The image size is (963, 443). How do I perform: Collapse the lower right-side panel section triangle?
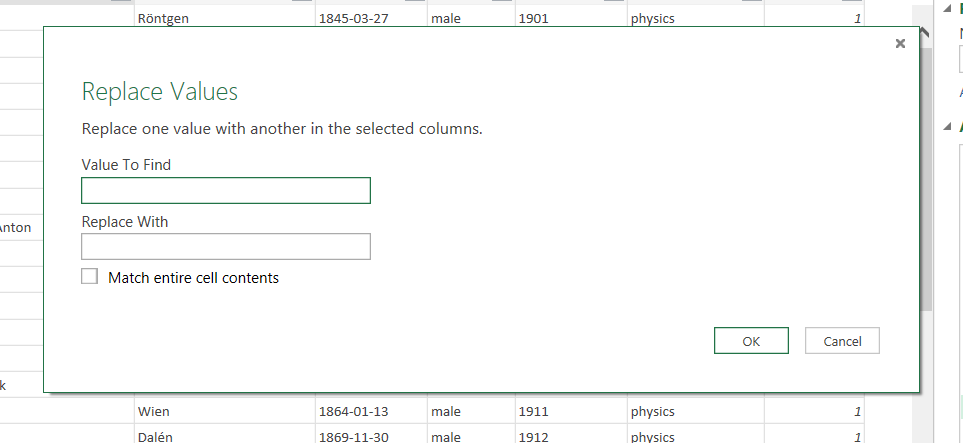pos(947,127)
